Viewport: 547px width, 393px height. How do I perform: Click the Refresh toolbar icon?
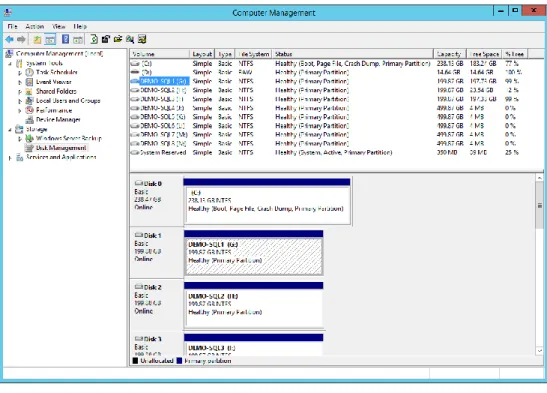point(94,39)
